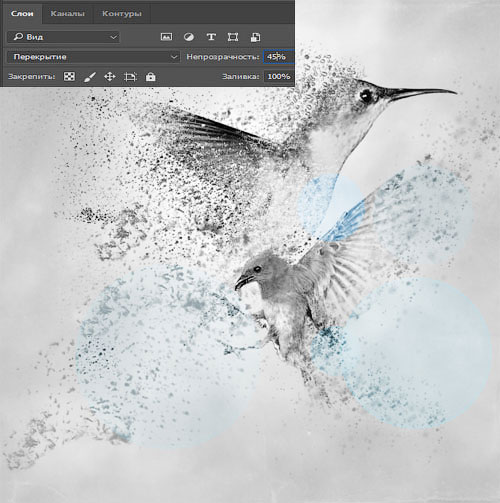Filter for smart objects icon
This screenshot has height=503, width=500.
click(x=255, y=37)
